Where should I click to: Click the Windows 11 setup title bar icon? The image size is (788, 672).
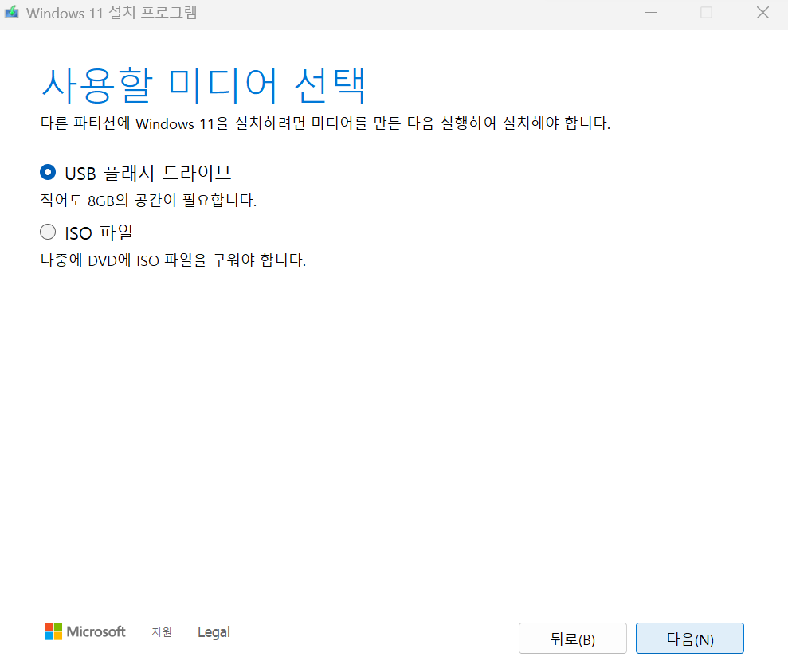tap(12, 13)
